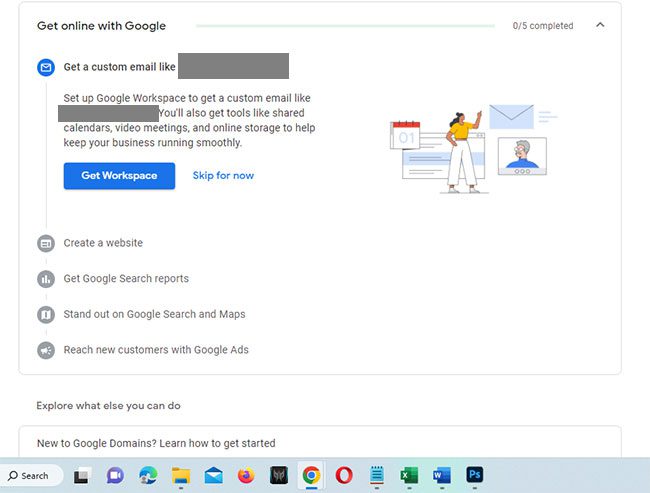Expand the Create a website step

103,243
